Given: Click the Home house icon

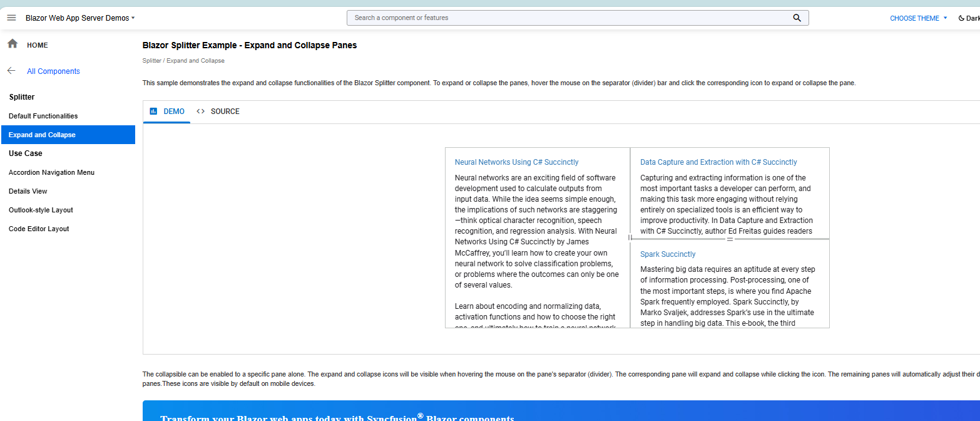Looking at the screenshot, I should [x=12, y=44].
